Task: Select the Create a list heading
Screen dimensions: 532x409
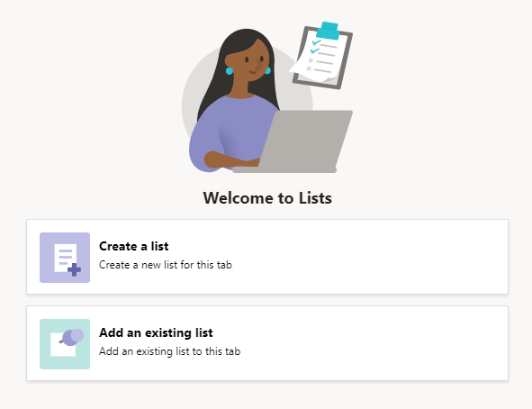Action: point(134,246)
